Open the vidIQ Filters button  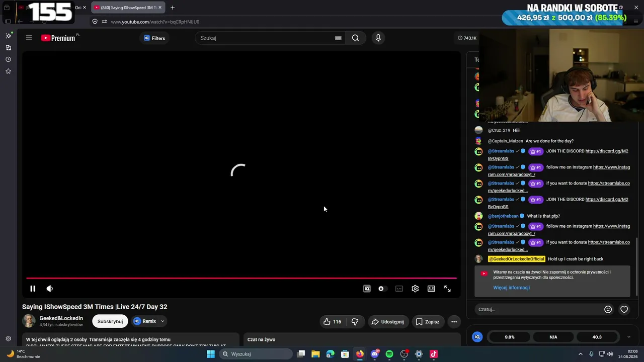[x=154, y=38]
